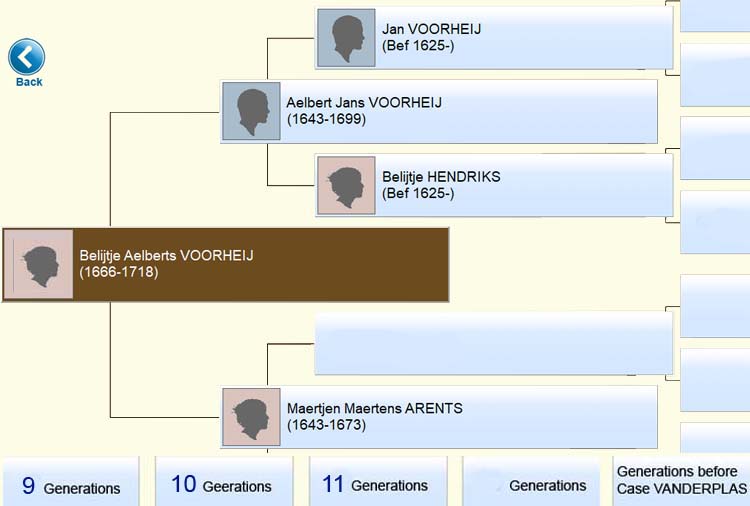Open Aelbert Jans VOORHEIJ (1643-1699) entry
The height and width of the screenshot is (506, 750).
(x=439, y=111)
